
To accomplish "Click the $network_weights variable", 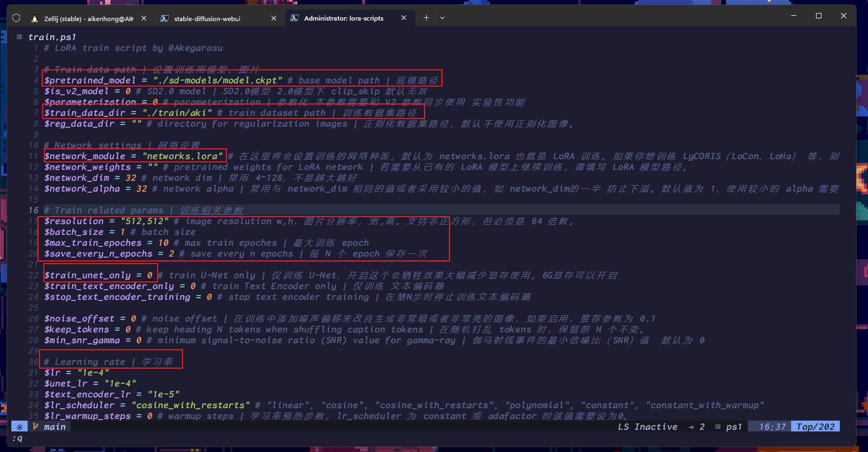I will point(87,167).
